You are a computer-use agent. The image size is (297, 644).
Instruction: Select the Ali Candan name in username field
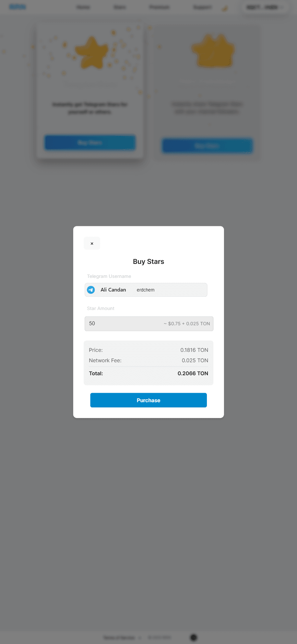point(113,290)
